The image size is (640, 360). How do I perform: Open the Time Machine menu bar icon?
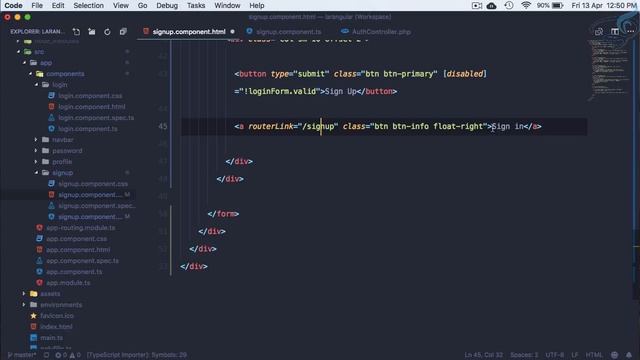509,5
